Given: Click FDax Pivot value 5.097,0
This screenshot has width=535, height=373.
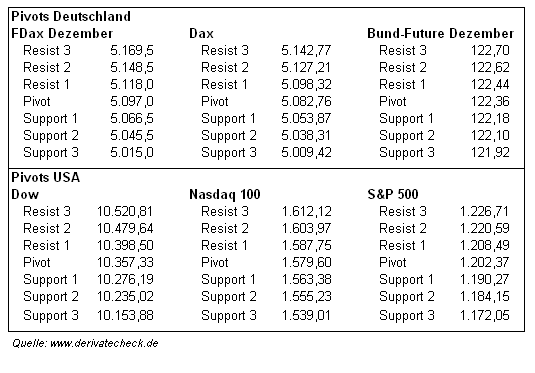Looking at the screenshot, I should tap(132, 101).
